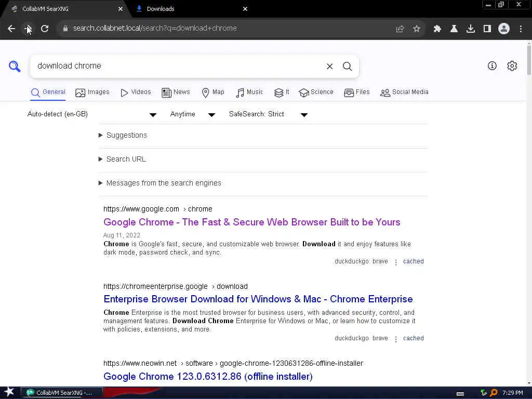Open Google Chrome Fast & Secure result
The image size is (532, 399).
252,222
